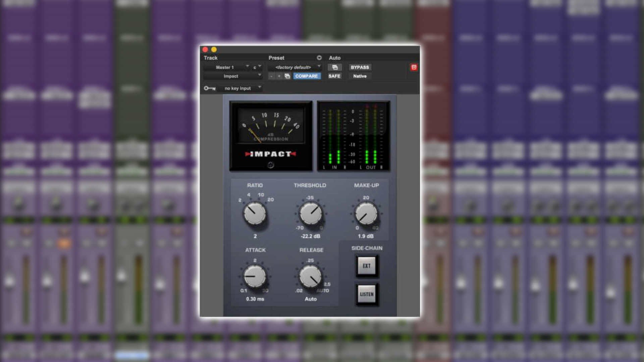Click the preset settings menu circle icon
Screen dimensions: 644x362
point(319,58)
